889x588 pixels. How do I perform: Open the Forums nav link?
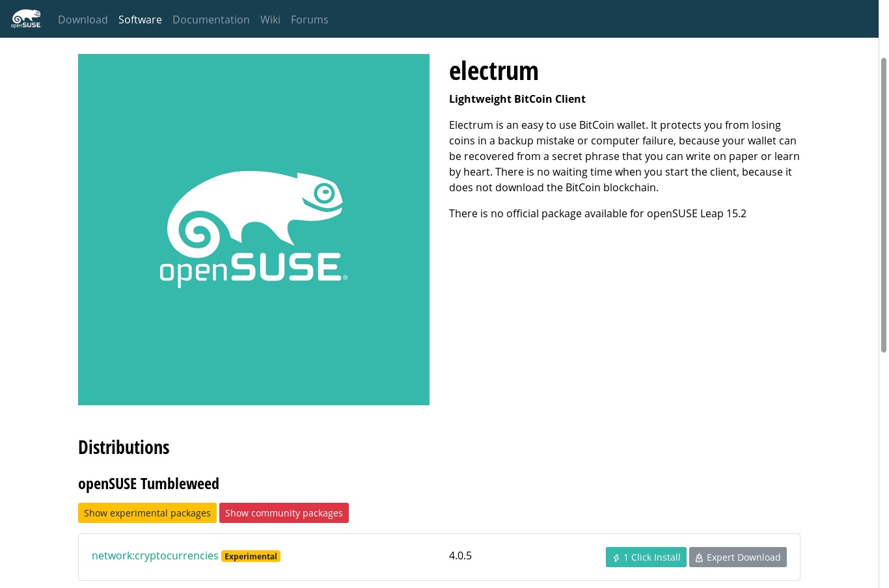(x=309, y=20)
